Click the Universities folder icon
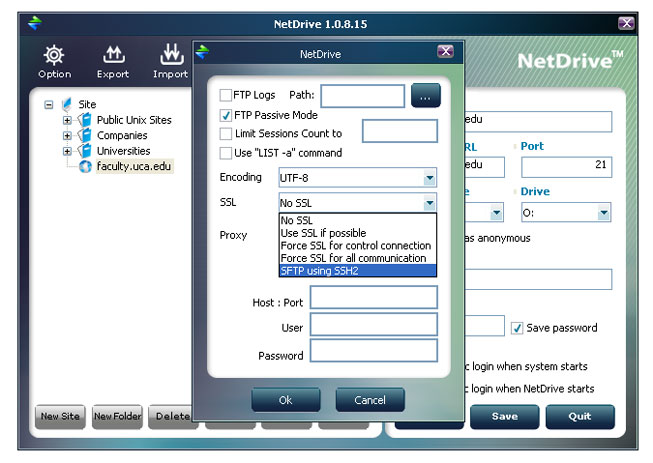 [85, 151]
